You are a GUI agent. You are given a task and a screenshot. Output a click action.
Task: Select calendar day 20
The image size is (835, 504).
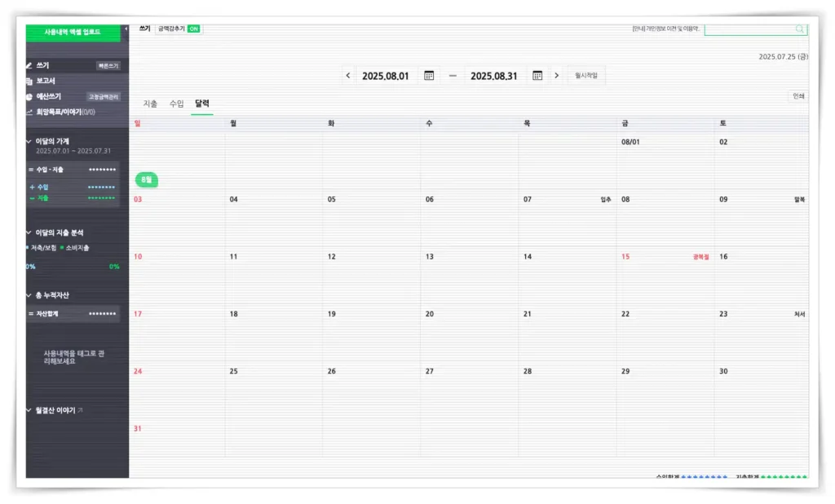(469, 333)
